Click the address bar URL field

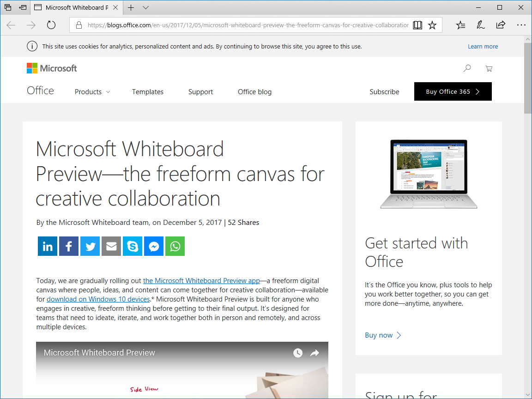click(248, 25)
